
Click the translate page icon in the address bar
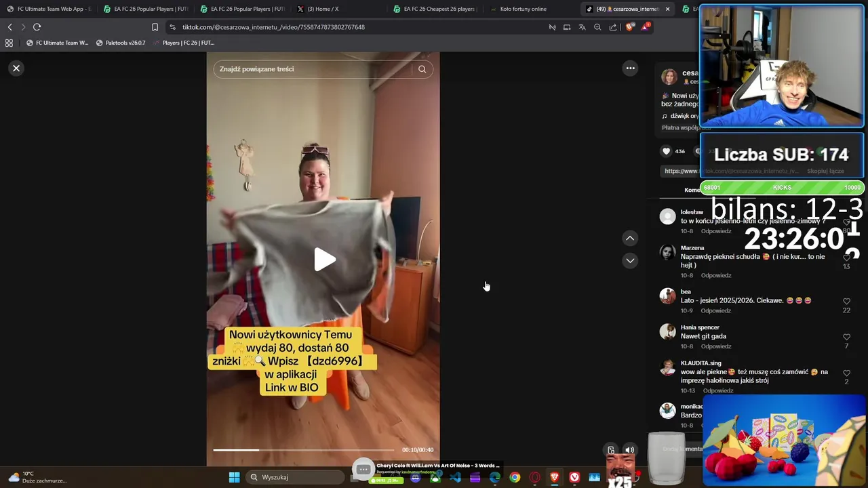click(582, 27)
